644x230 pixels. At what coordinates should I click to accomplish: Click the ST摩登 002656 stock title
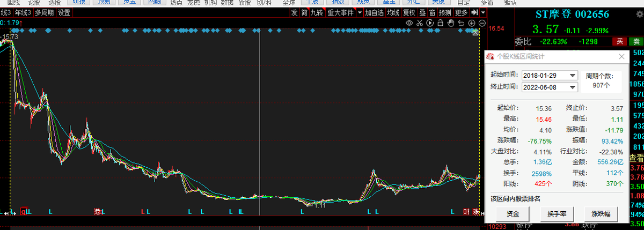click(x=573, y=14)
